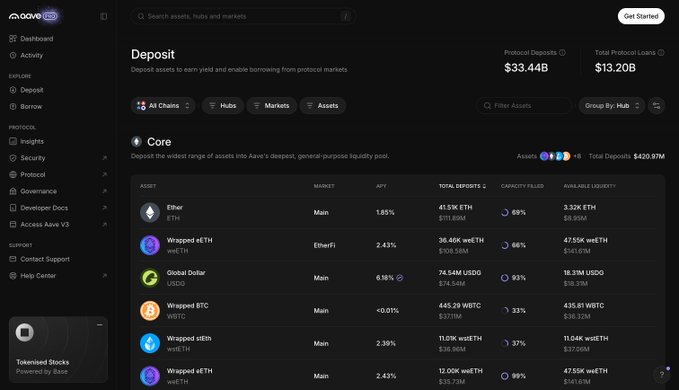Image resolution: width=679 pixels, height=390 pixels.
Task: Click the 435.81 WBTC available liquidity
Action: [584, 306]
